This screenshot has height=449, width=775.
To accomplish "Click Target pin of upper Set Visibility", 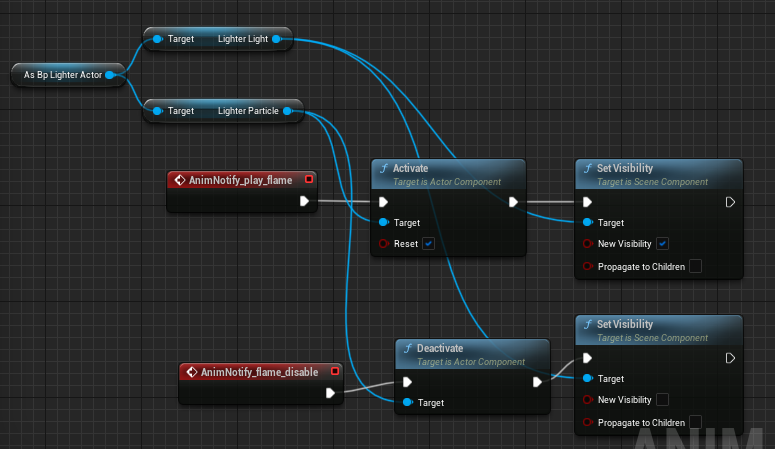I will pos(588,223).
